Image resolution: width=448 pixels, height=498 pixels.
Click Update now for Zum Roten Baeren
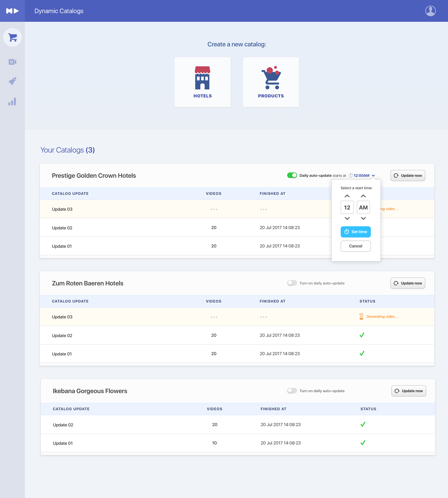point(408,283)
